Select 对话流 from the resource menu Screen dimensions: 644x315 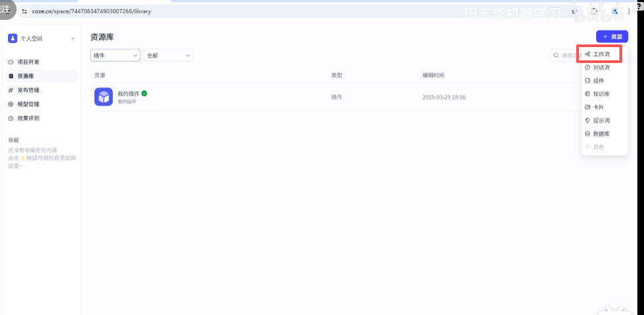click(x=601, y=67)
